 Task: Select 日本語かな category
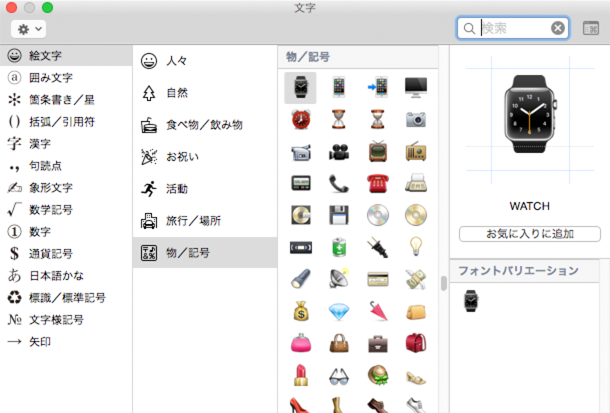[x=66, y=276]
